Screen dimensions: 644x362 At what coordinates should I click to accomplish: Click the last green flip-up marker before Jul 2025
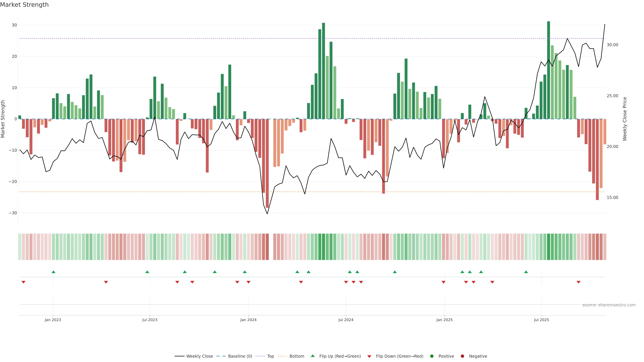[x=526, y=272]
